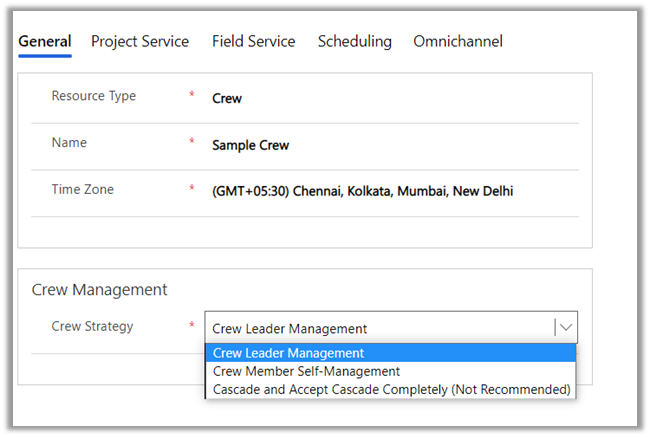Click the Name field label

pos(69,143)
